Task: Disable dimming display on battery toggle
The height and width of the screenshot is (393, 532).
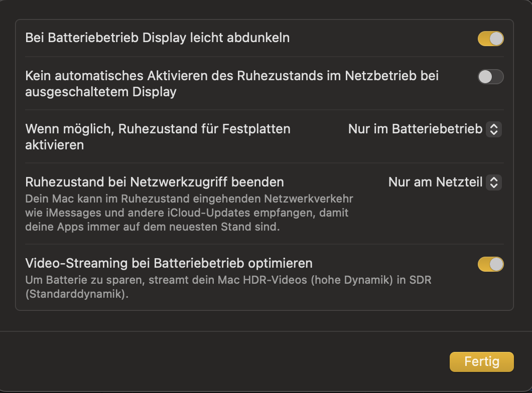Action: (x=490, y=39)
